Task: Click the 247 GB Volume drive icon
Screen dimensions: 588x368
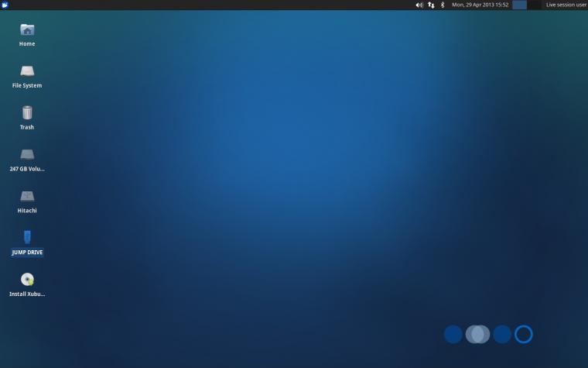Action: pos(27,154)
